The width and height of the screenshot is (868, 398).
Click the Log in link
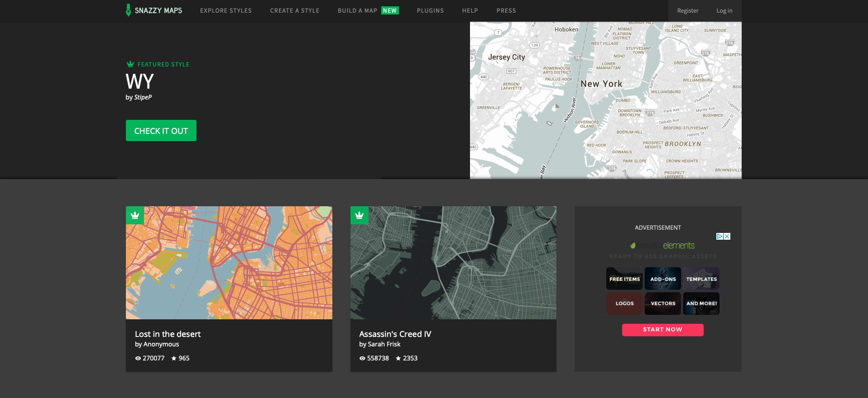point(724,10)
